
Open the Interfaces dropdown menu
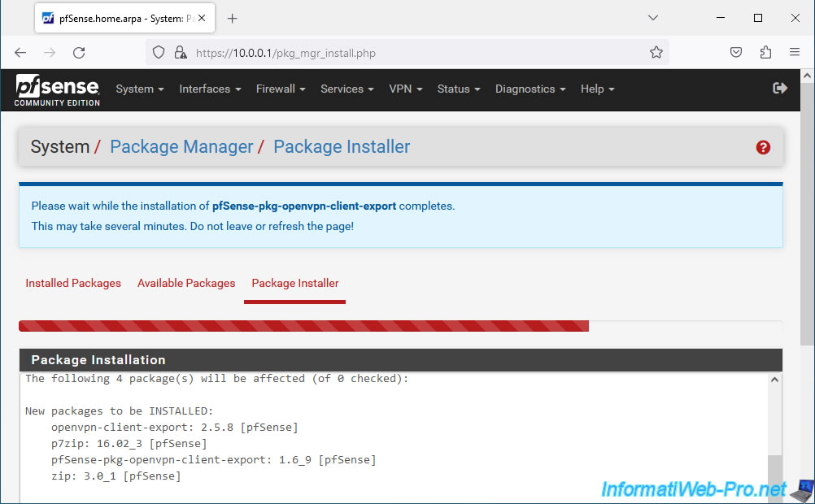[210, 89]
